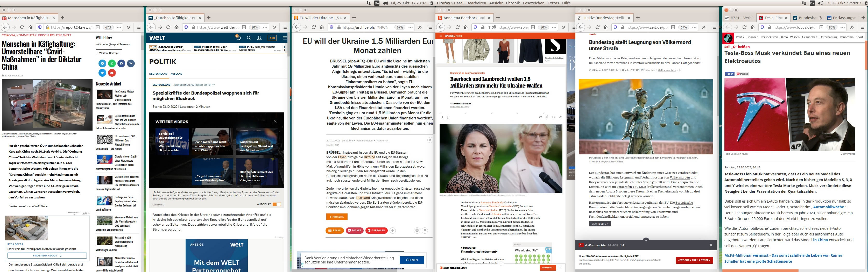The height and width of the screenshot is (272, 868).
Task: Open WELT notifications clock icon with badge
Action: tap(238, 38)
